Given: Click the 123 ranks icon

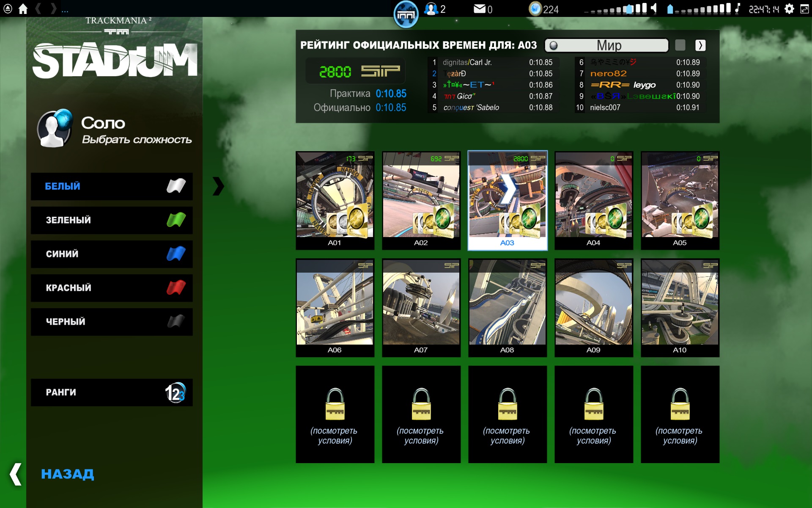Looking at the screenshot, I should point(175,392).
